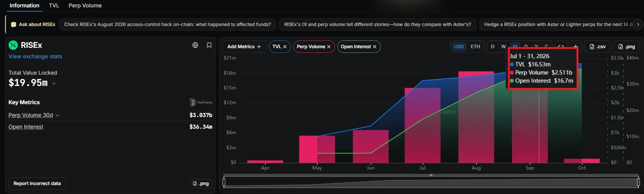Click the July Perp Volume bar
The width and height of the screenshot is (644, 194).
pos(423,125)
